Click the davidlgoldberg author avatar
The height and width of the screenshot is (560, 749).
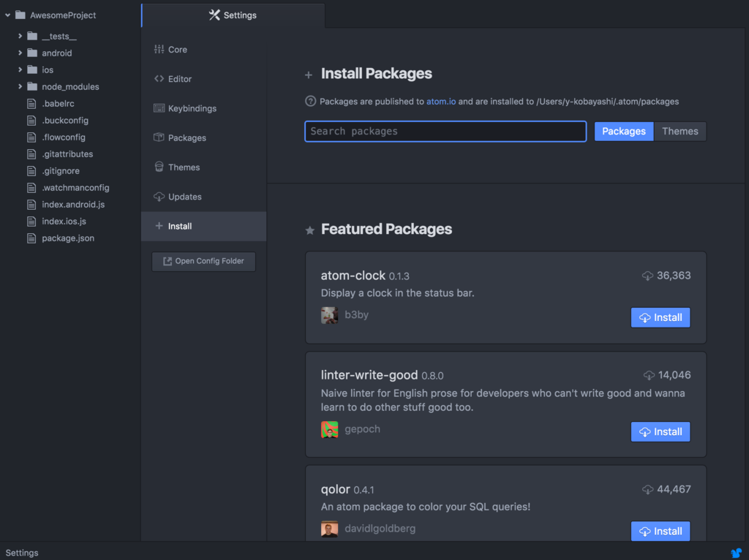(329, 529)
